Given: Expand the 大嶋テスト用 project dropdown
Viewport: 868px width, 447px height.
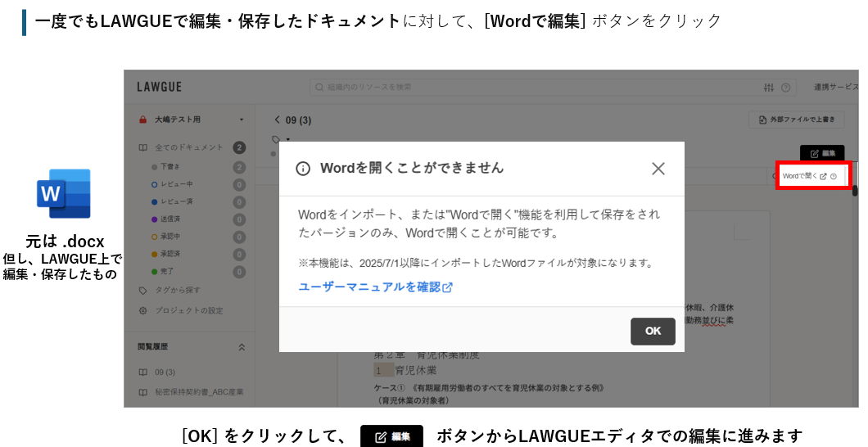Looking at the screenshot, I should pos(241,120).
